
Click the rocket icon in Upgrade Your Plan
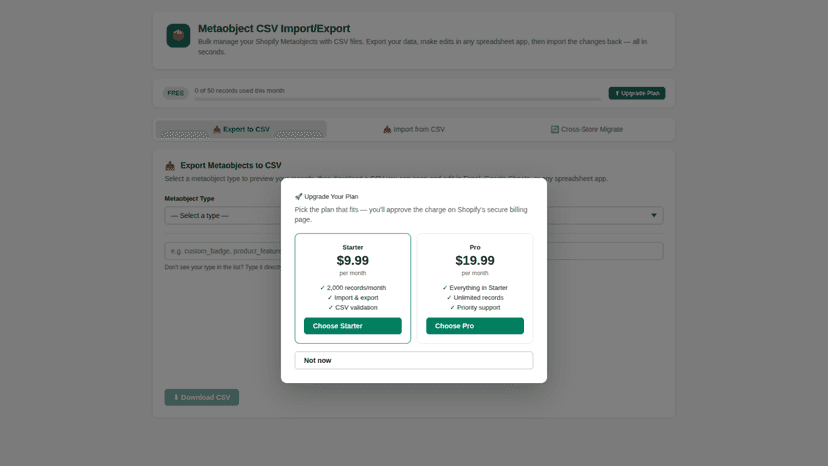pos(298,197)
